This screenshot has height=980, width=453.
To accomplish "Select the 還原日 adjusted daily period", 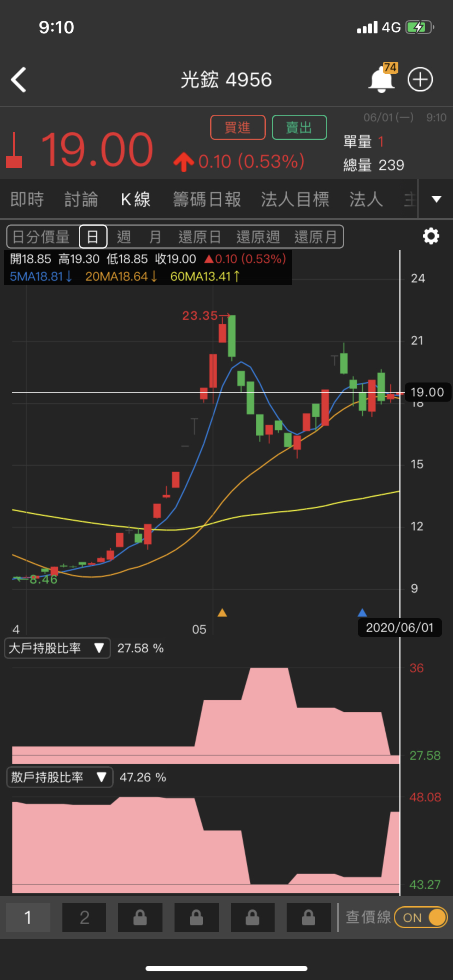I will pos(200,237).
